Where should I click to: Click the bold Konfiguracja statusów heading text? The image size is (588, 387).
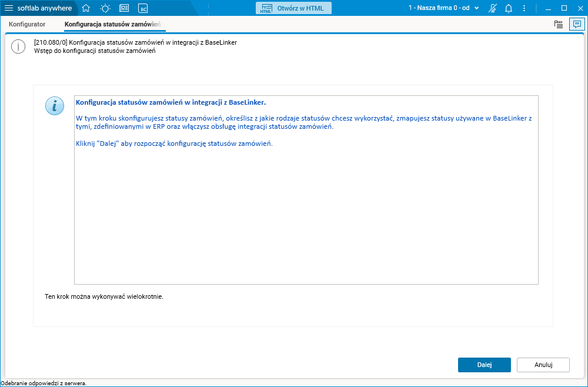171,102
